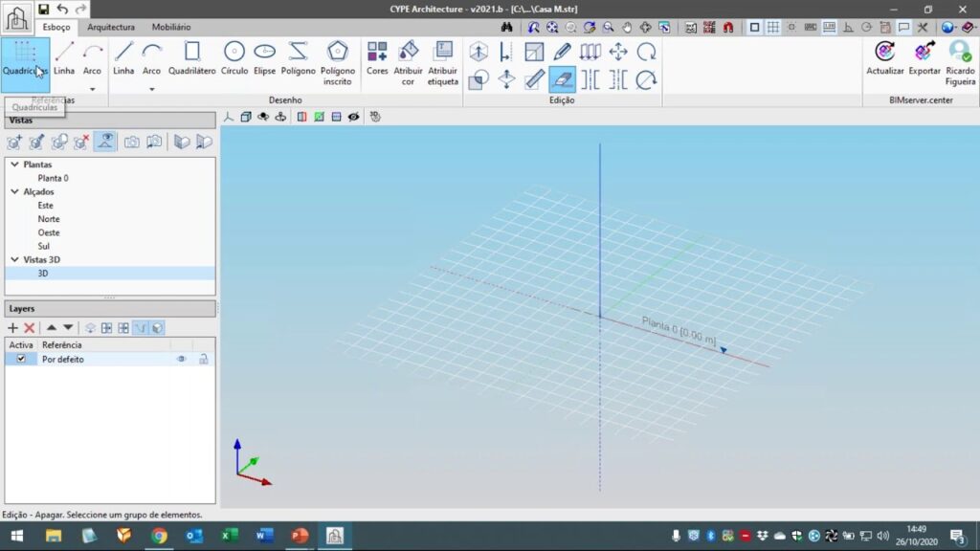Click the Elipse drawing tool
The height and width of the screenshot is (551, 980).
coord(265,57)
